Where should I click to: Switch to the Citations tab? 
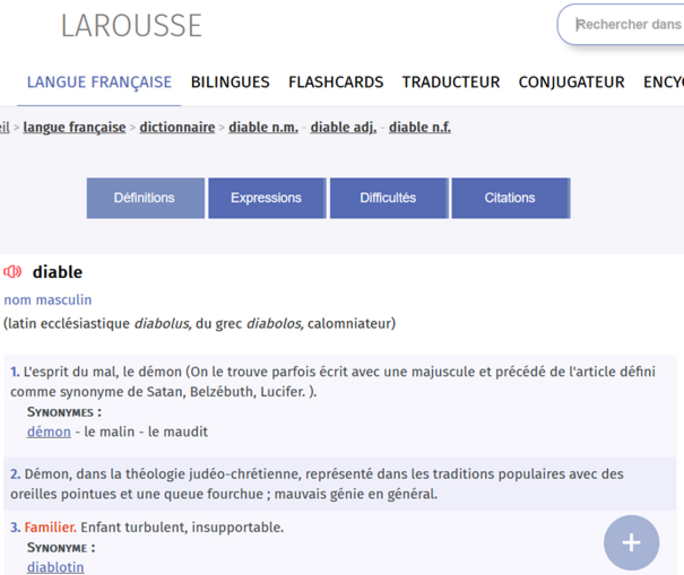point(511,198)
